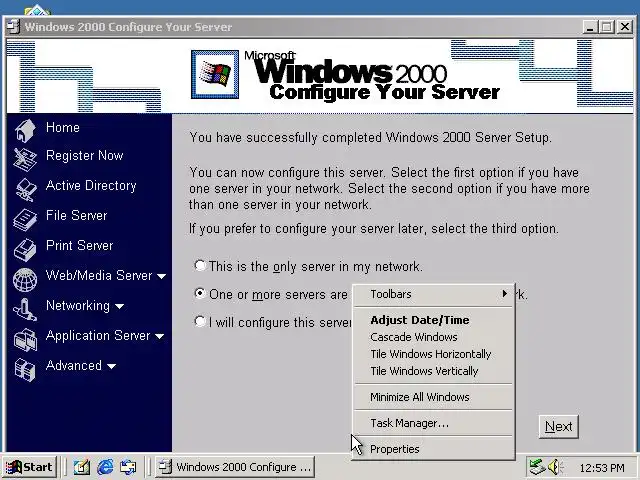Click the Register Now icon
This screenshot has width=640, height=480.
click(x=25, y=159)
